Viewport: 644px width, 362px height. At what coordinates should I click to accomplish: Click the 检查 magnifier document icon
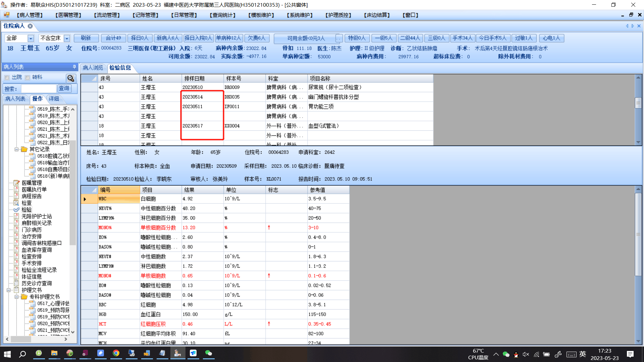[16, 203]
